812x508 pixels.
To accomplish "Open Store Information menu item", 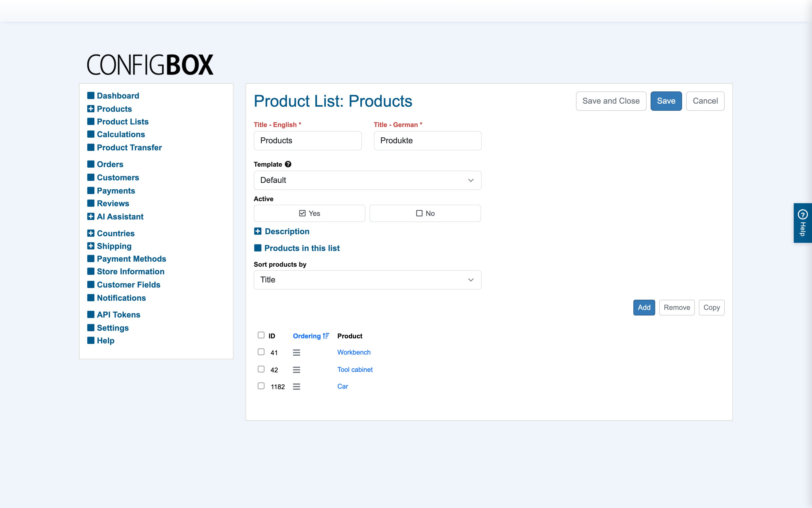I will point(130,272).
